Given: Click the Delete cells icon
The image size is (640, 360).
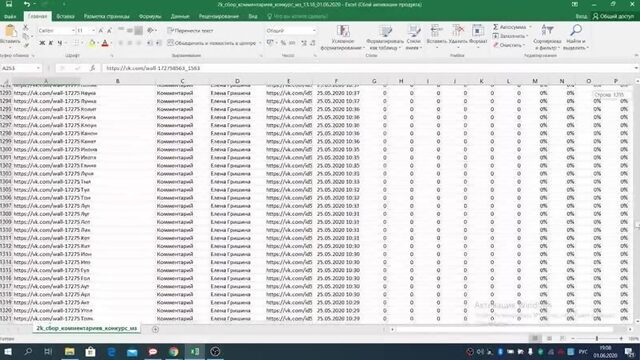Looking at the screenshot, I should tap(458, 31).
